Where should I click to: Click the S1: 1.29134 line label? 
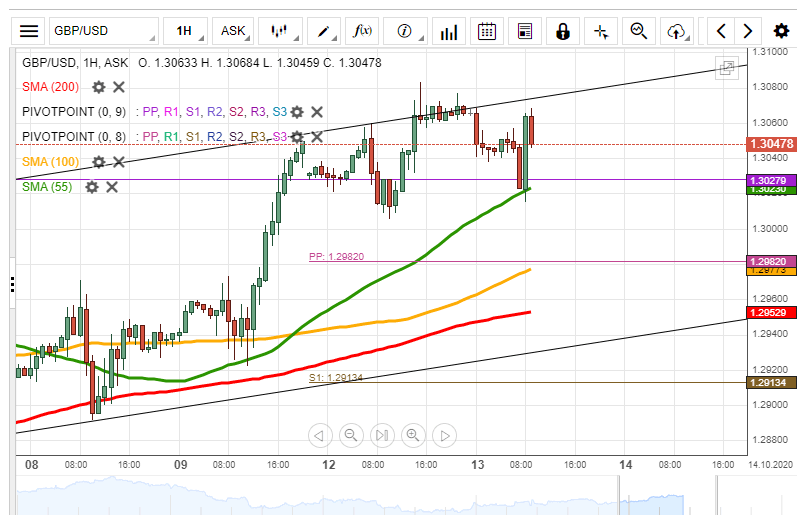(336, 378)
